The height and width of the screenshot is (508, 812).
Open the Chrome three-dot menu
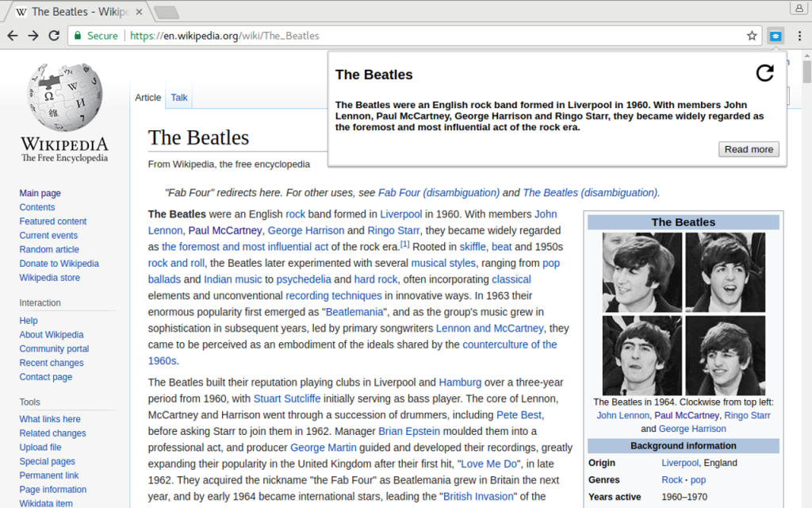[x=799, y=36]
